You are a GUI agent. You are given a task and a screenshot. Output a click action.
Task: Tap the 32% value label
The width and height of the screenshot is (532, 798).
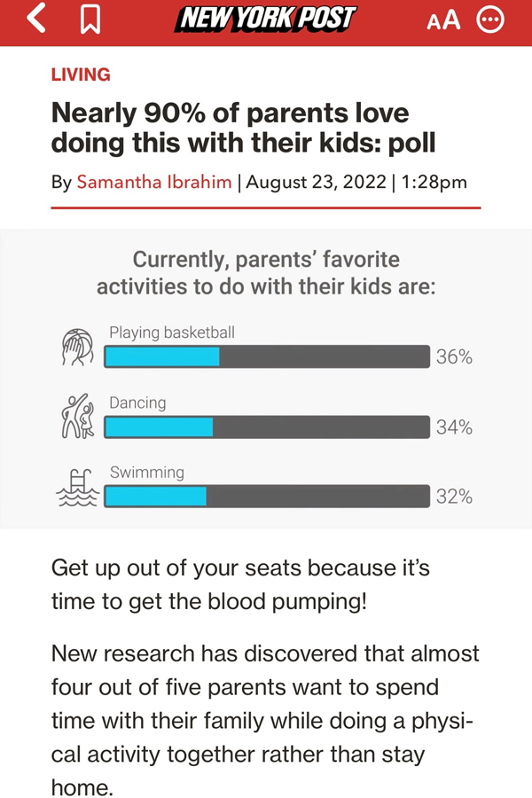tap(454, 497)
